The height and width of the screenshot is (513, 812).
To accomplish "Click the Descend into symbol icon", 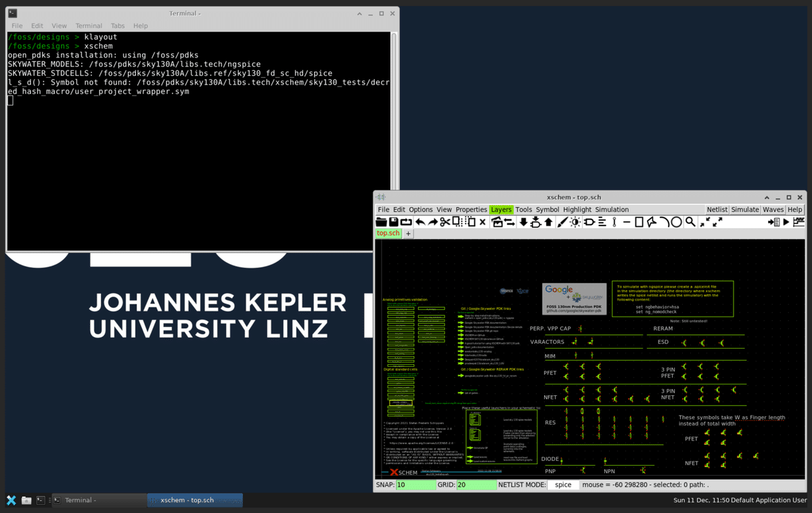I will point(535,222).
